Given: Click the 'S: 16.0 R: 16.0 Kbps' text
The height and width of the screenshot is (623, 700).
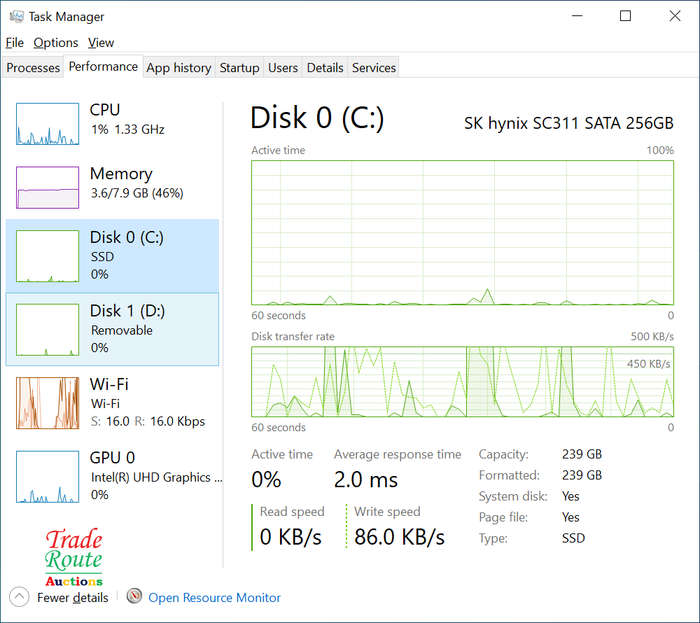Looking at the screenshot, I should click(148, 421).
